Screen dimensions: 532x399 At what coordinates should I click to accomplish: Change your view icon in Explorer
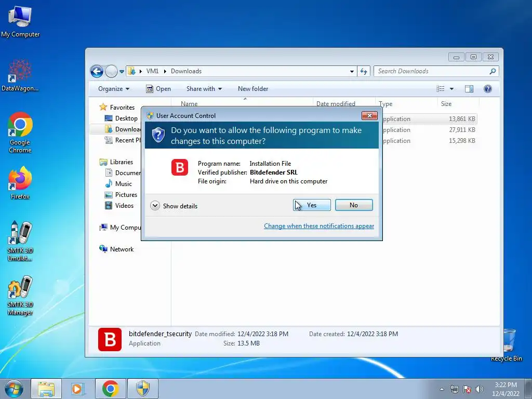point(441,89)
